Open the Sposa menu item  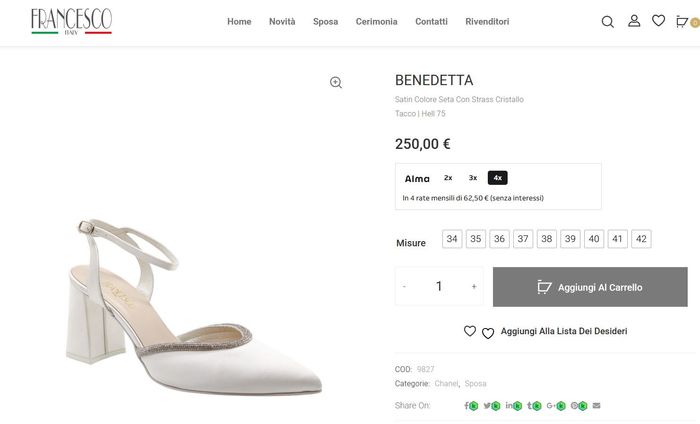click(x=325, y=21)
